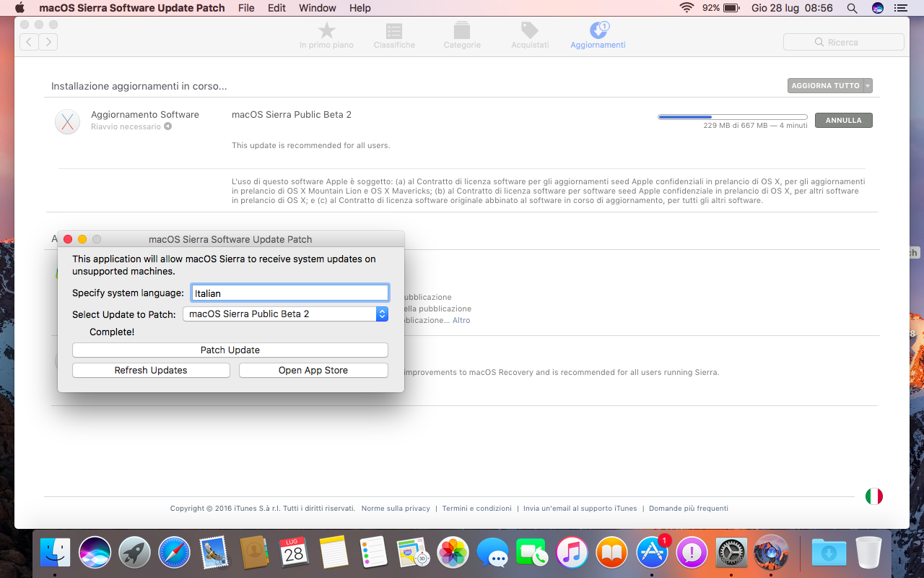Open the Downloads folder in the Dock

tap(829, 553)
